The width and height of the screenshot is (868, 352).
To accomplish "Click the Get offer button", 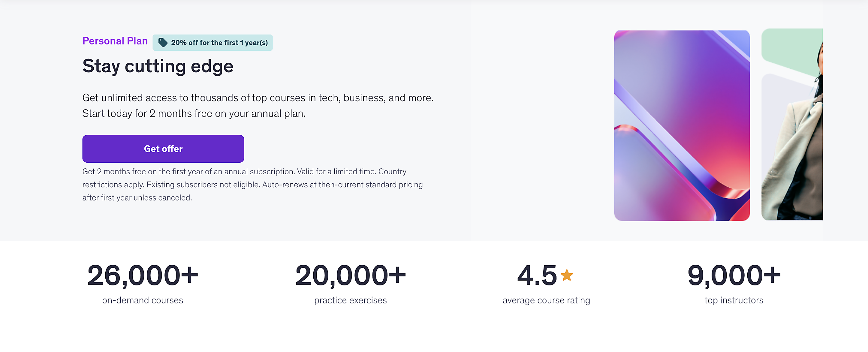I will (x=163, y=149).
